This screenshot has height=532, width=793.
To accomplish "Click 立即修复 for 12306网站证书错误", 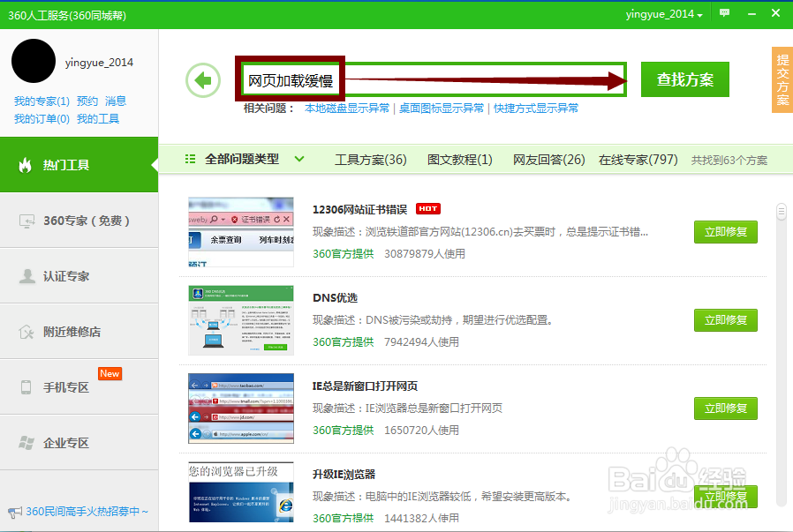I will pyautogui.click(x=726, y=232).
